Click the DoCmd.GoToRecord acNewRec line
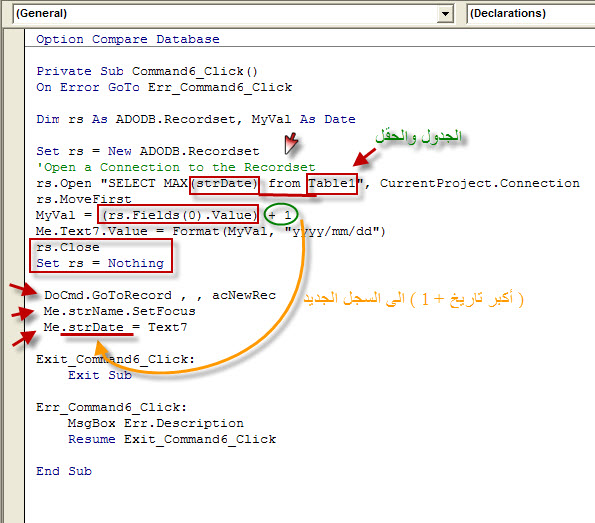Viewport: 595px width, 523px height. 160,295
